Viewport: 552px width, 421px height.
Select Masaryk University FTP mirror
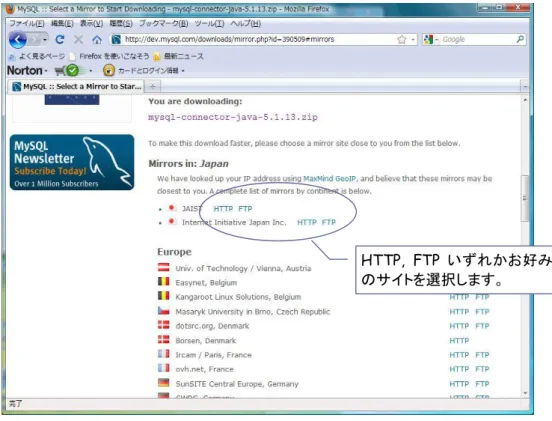482,312
